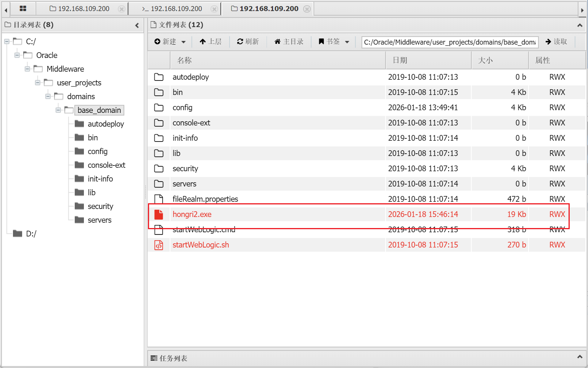Collapse the directory list panel
588x368 pixels.
click(x=137, y=25)
